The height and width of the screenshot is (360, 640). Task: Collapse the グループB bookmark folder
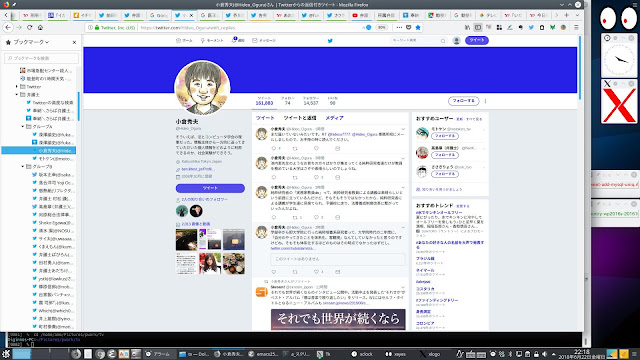click(x=23, y=167)
